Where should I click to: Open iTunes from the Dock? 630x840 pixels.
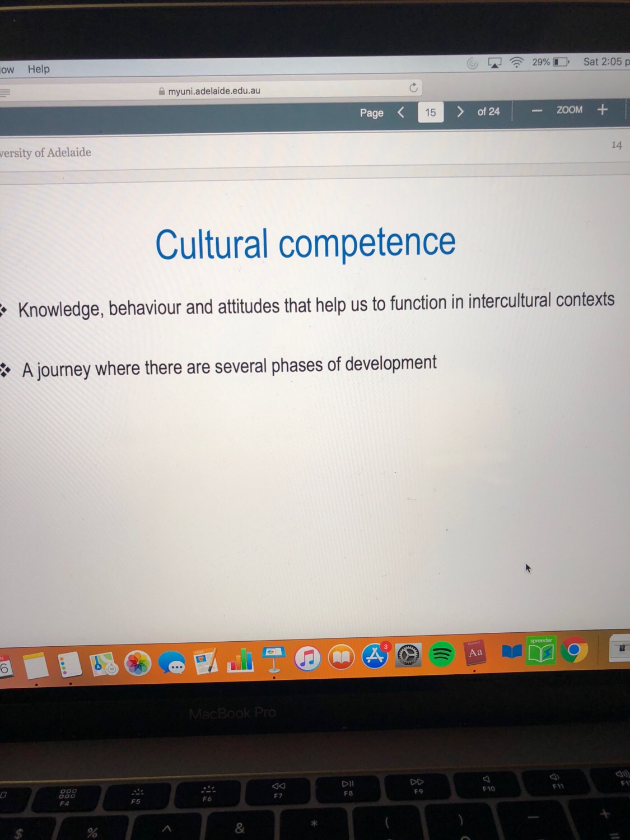point(307,659)
